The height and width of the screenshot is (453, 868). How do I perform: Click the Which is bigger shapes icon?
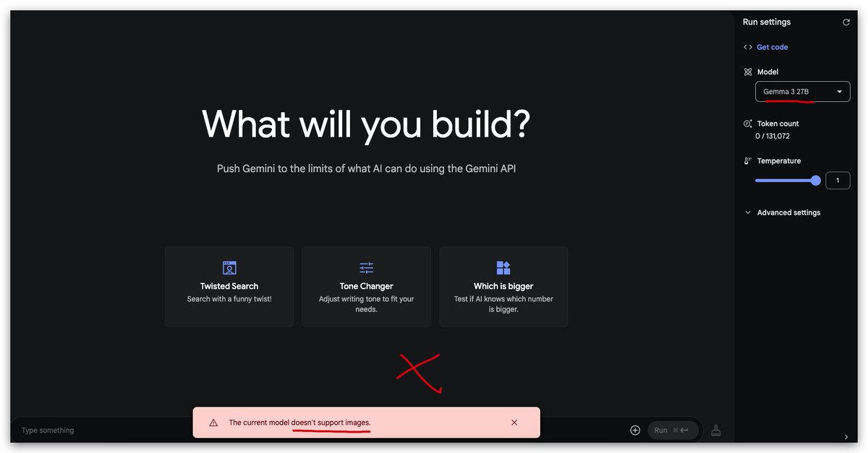pos(503,268)
